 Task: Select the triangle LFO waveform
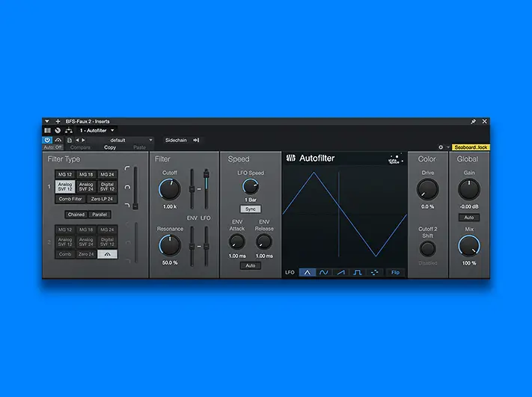click(x=308, y=272)
